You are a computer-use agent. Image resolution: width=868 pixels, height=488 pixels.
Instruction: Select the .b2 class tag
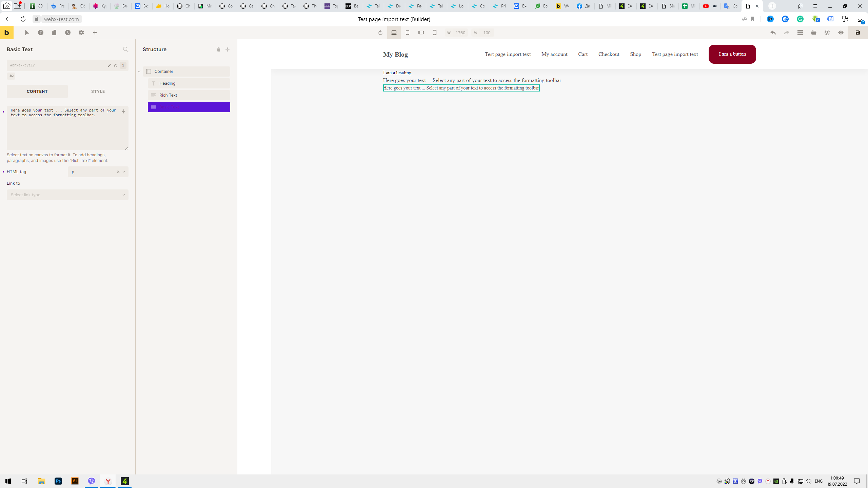[11, 76]
